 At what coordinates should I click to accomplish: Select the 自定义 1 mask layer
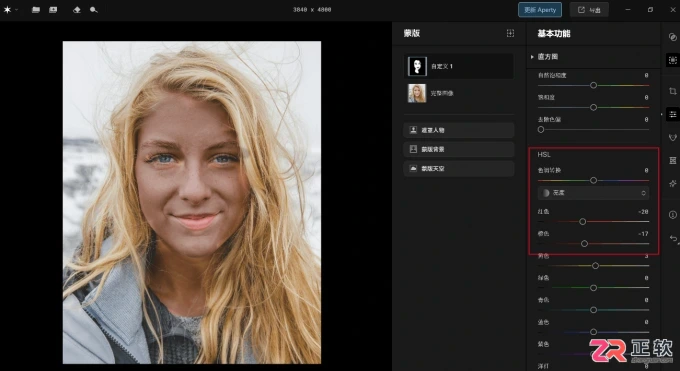click(459, 66)
